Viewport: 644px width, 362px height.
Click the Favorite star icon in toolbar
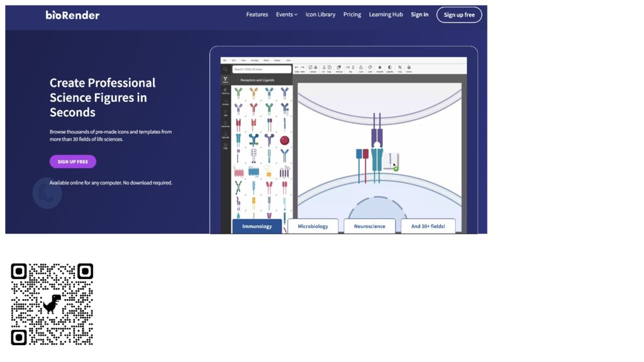(379, 68)
